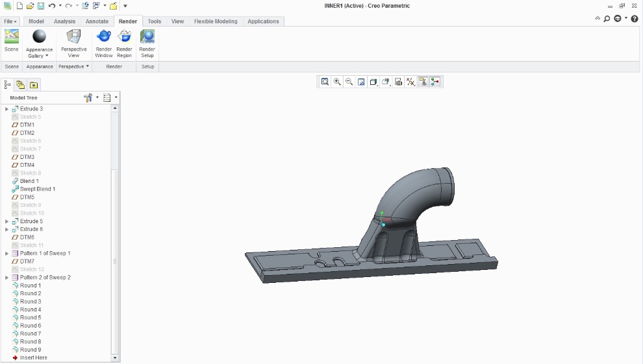Open a file using the folder icon
This screenshot has width=643, height=364.
(x=30, y=6)
